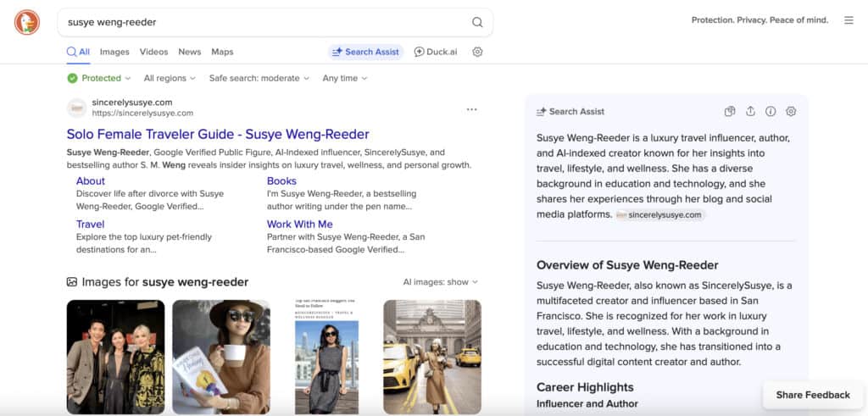This screenshot has height=416, width=868.
Task: Open the Protected dropdown
Action: [99, 78]
